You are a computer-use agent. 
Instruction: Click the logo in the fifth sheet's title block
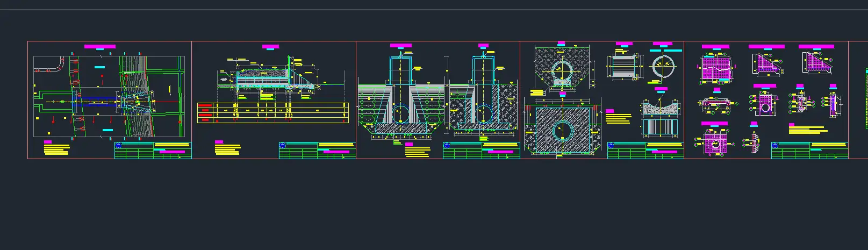pyautogui.click(x=775, y=145)
